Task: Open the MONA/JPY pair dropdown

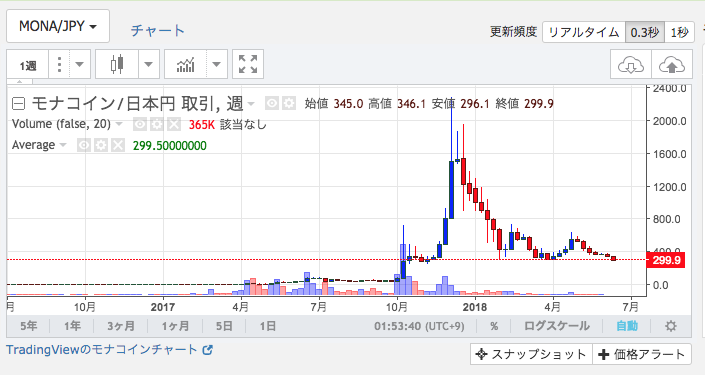Action: (58, 26)
